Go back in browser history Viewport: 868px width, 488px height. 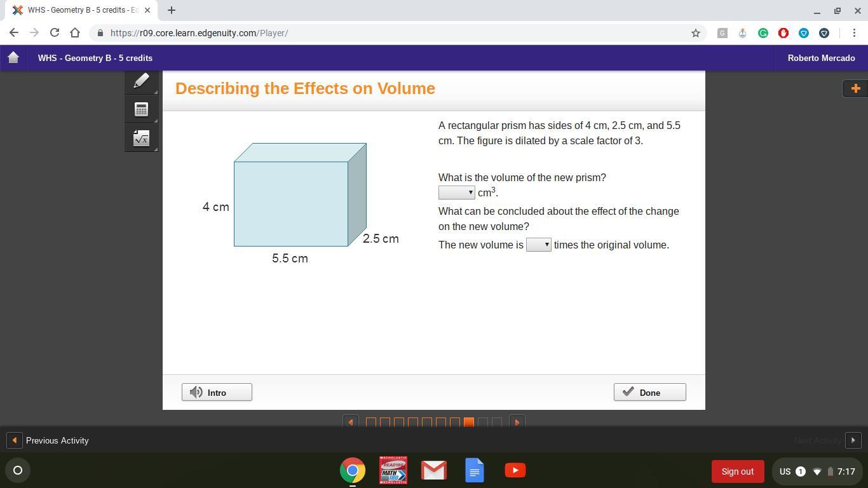14,33
